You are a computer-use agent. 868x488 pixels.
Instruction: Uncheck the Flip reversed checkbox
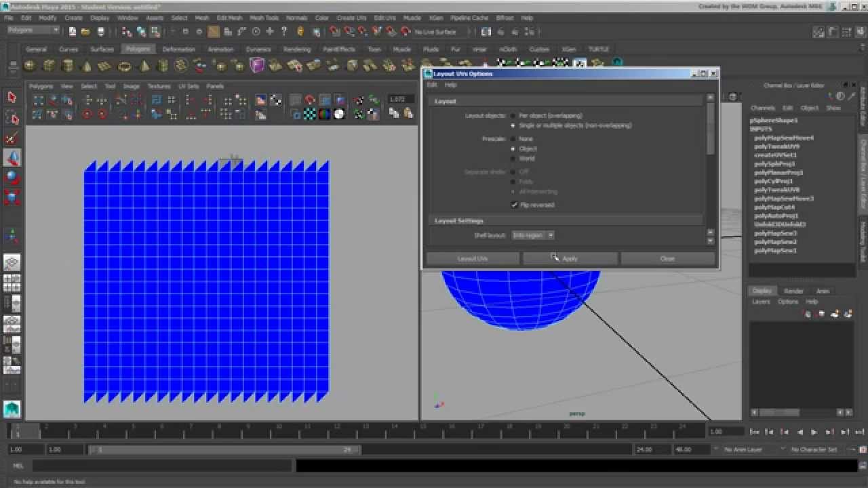[x=515, y=205]
